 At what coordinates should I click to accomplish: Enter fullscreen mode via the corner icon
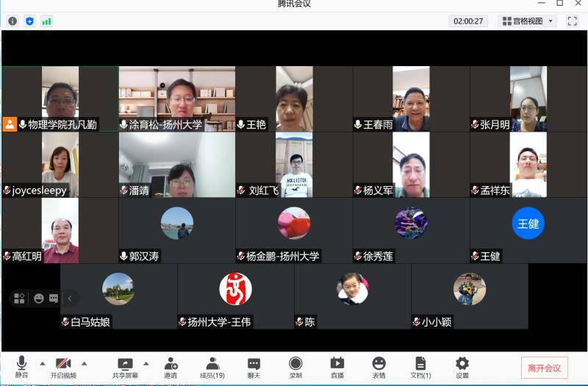point(573,21)
